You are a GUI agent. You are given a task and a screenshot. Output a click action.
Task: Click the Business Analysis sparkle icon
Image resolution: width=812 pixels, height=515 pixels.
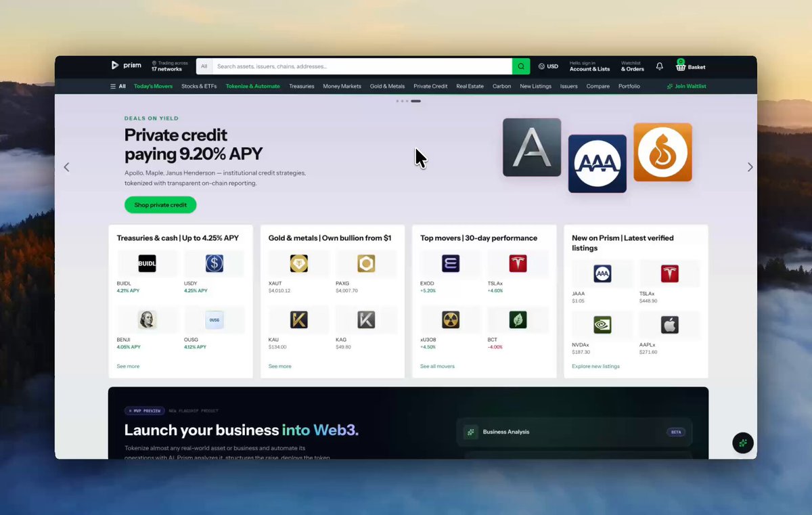click(x=471, y=432)
